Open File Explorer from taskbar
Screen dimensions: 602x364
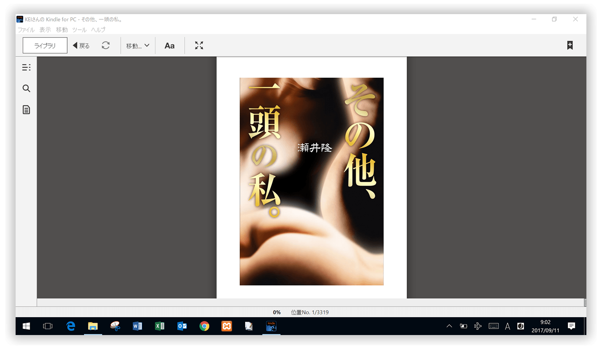(x=93, y=326)
